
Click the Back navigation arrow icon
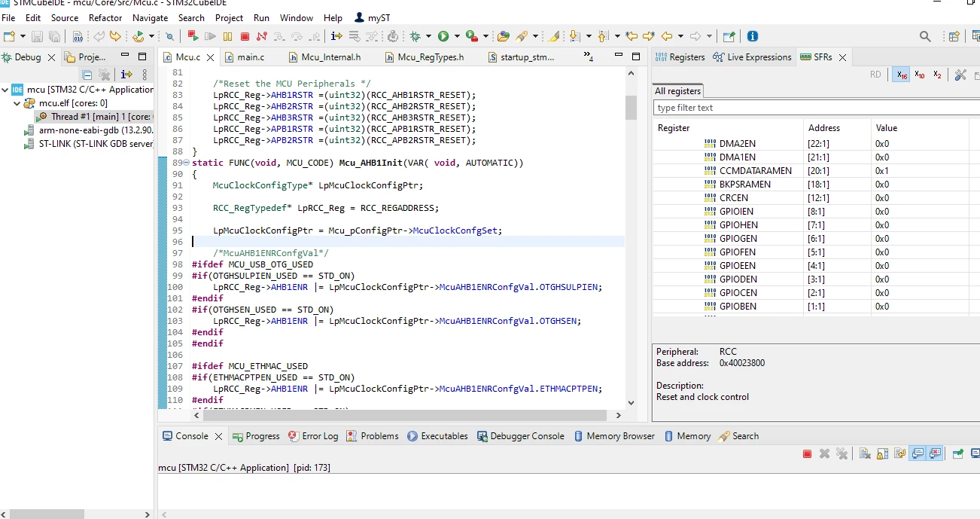[x=666, y=36]
